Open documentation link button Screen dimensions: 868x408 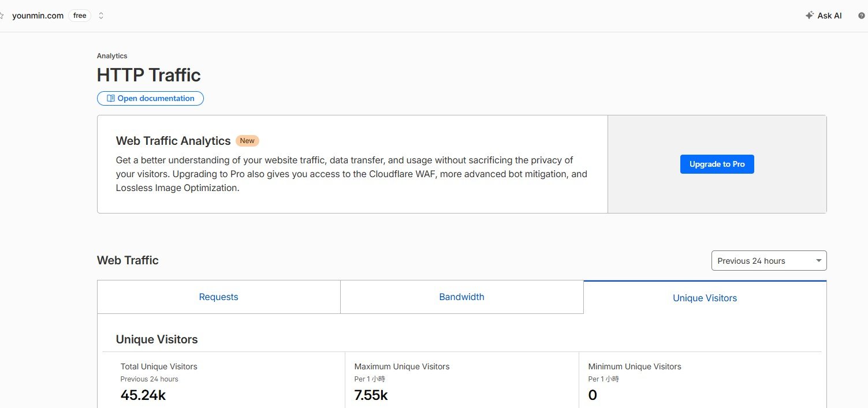point(150,99)
